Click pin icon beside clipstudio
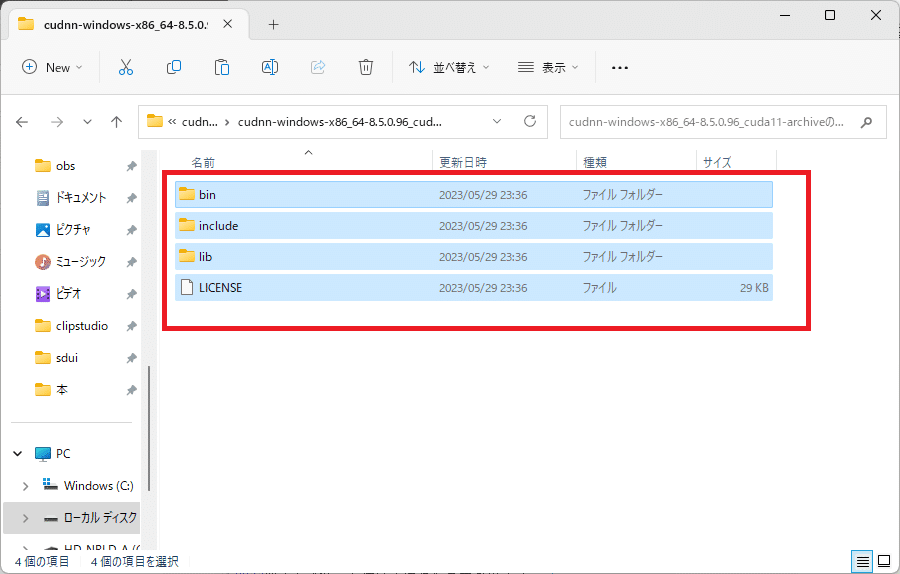Viewport: 900px width, 574px height. 131,326
